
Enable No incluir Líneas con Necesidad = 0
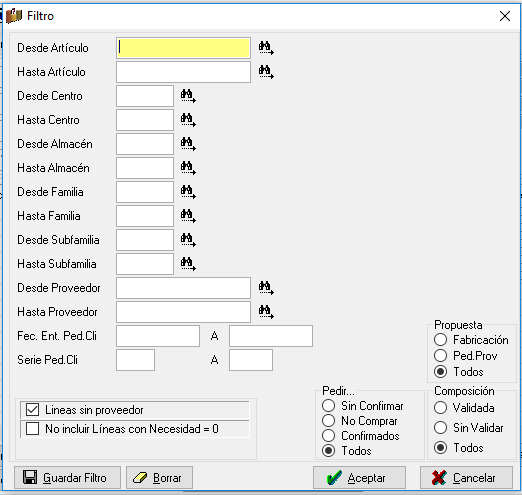32,429
